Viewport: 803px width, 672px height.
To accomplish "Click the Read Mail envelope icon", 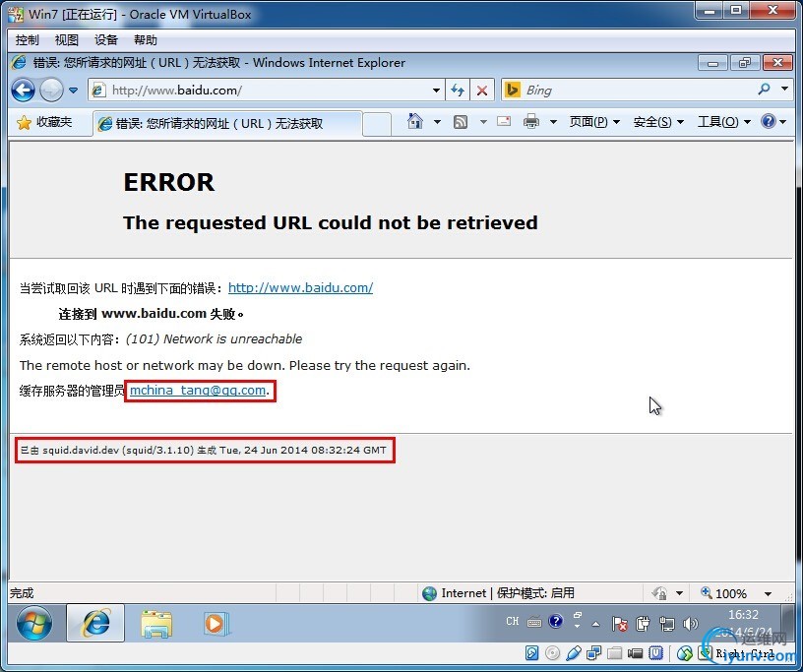I will 504,122.
